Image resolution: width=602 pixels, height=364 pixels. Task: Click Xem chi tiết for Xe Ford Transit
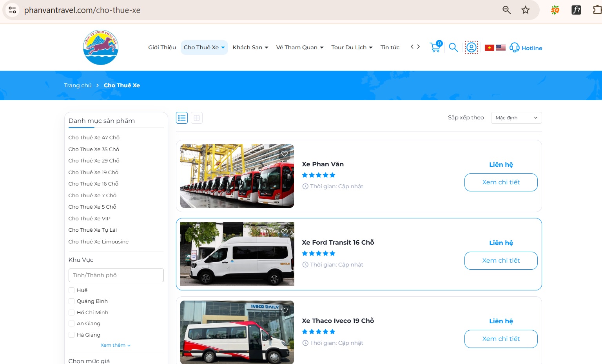click(x=501, y=260)
